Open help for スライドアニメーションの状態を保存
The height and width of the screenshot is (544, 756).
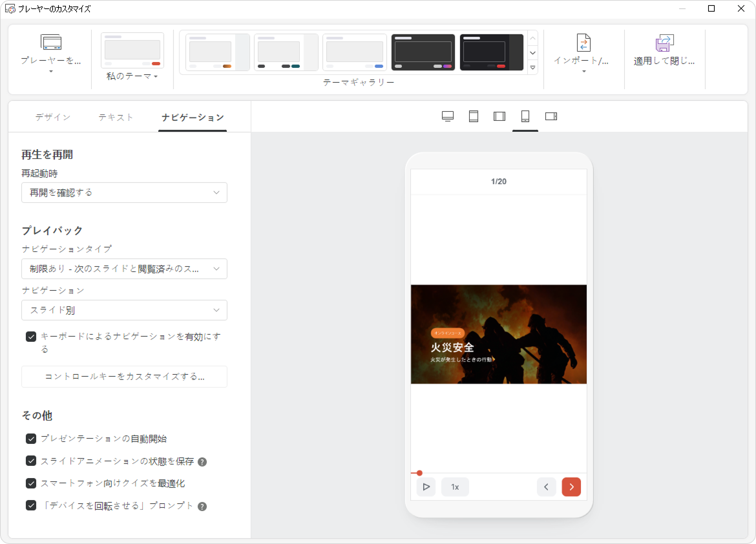[202, 461]
